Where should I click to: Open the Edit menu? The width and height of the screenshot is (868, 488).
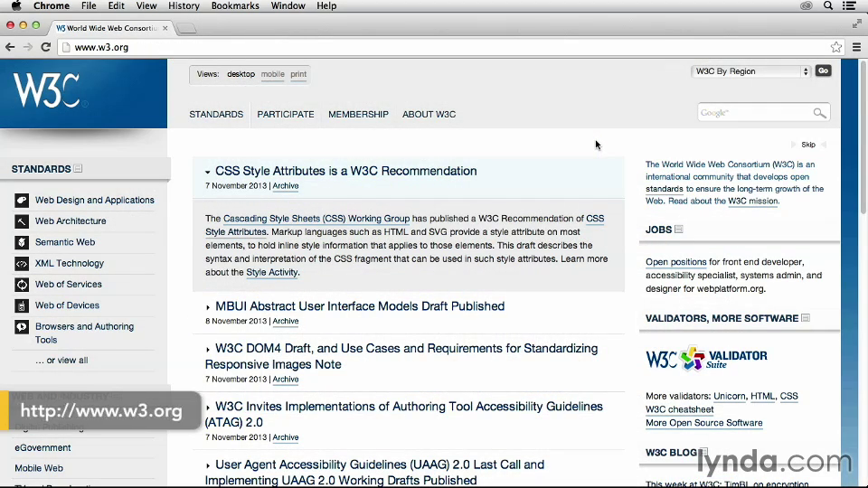coord(117,5)
